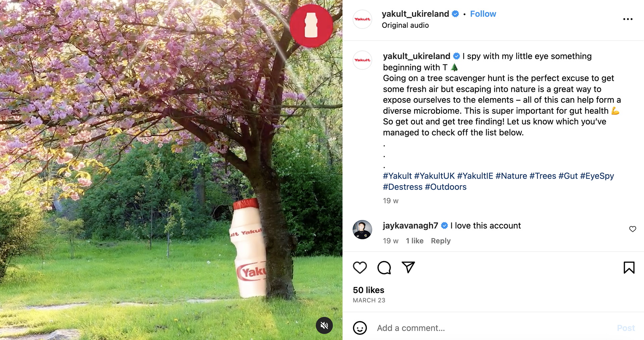The width and height of the screenshot is (644, 340).
Task: View the 50 likes list
Action: [x=368, y=290]
